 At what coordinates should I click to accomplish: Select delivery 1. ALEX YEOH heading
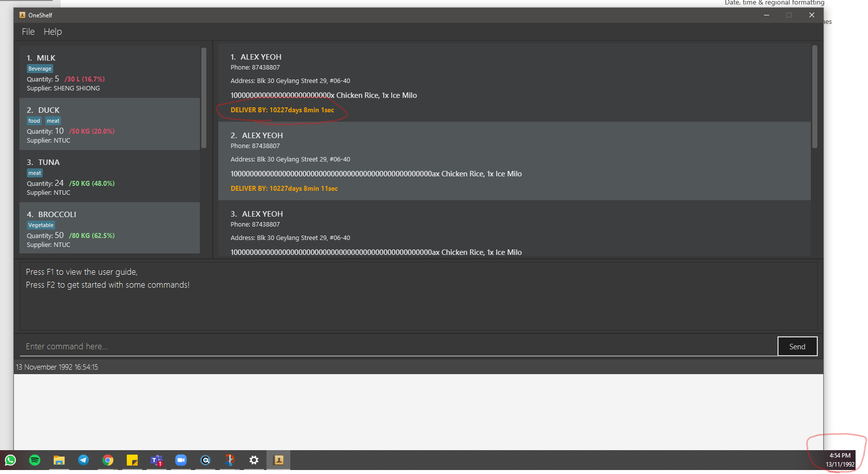(256, 57)
